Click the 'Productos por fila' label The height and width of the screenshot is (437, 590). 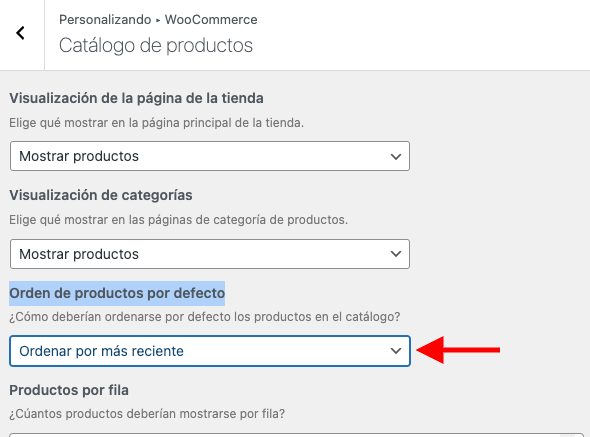coord(69,390)
